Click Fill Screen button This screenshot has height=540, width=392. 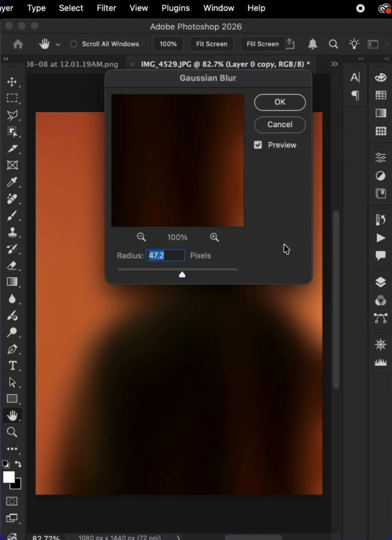click(x=262, y=44)
